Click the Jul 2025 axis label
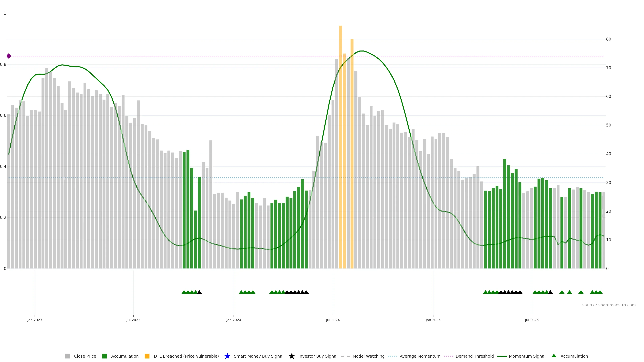The image size is (644, 362). [x=532, y=320]
